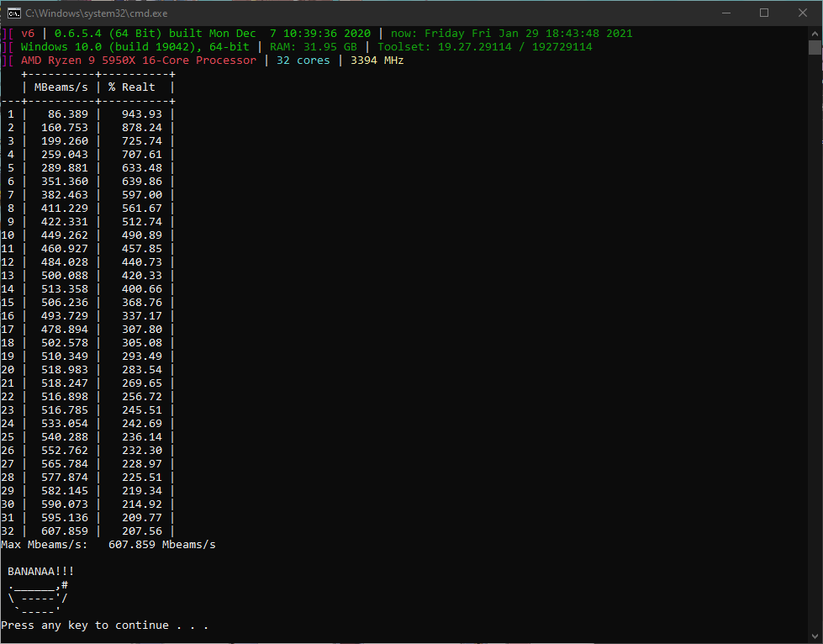This screenshot has height=644, width=823.
Task: Click the value 633.48 in row 5
Action: pos(142,168)
